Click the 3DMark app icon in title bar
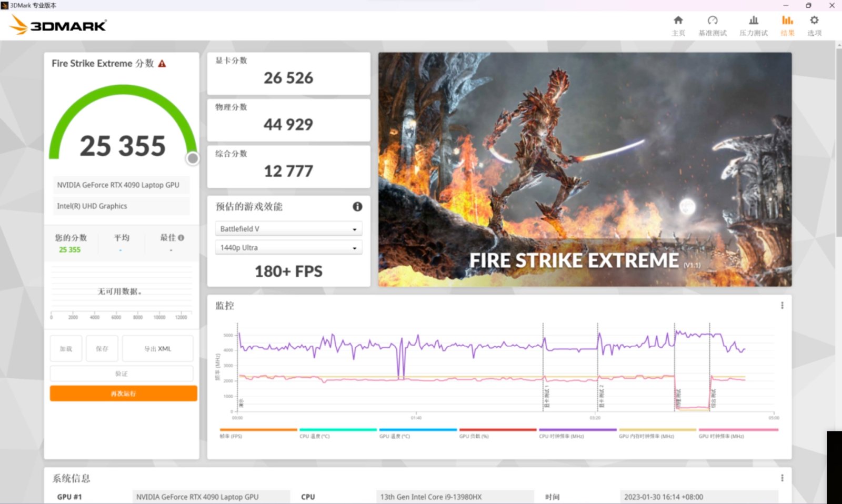The width and height of the screenshot is (842, 504). click(x=5, y=5)
